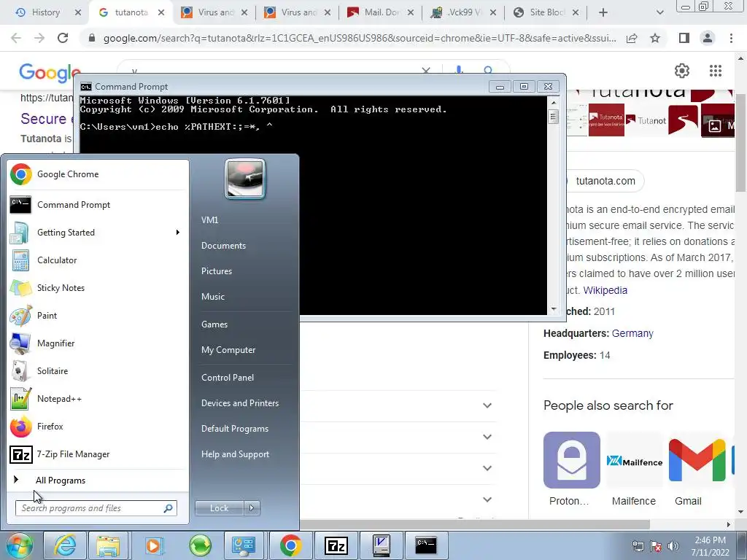Open Chrome three-dot menu
747x560 pixels.
pos(731,38)
